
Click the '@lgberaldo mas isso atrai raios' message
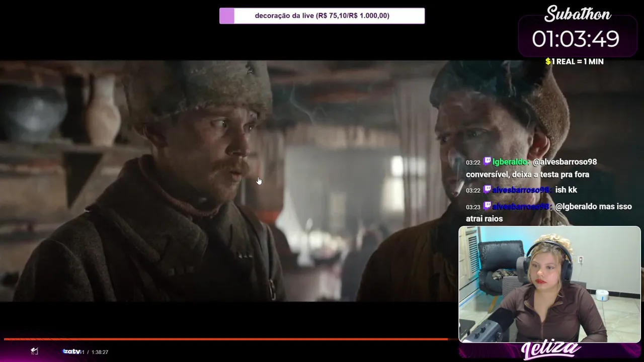point(549,213)
